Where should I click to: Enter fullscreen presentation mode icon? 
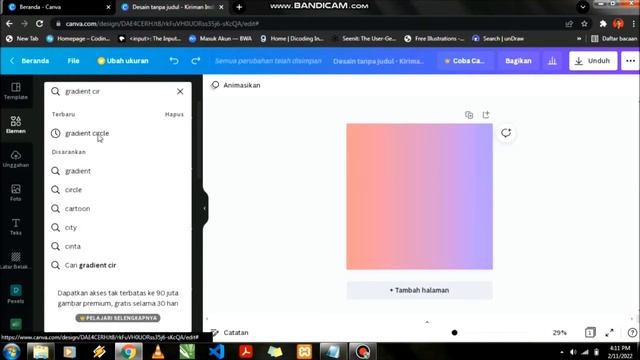coord(609,333)
